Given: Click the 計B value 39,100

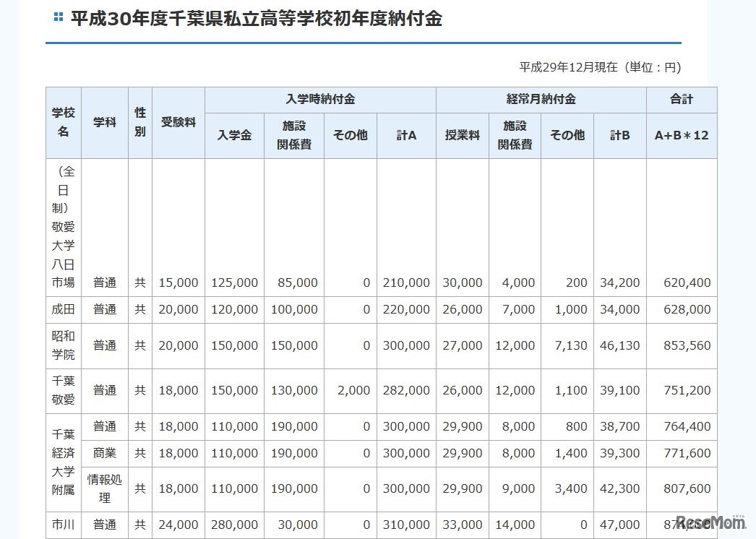Looking at the screenshot, I should click(619, 390).
